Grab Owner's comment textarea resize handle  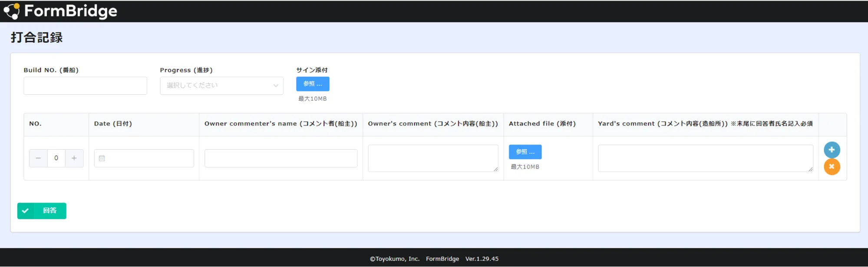pyautogui.click(x=496, y=169)
